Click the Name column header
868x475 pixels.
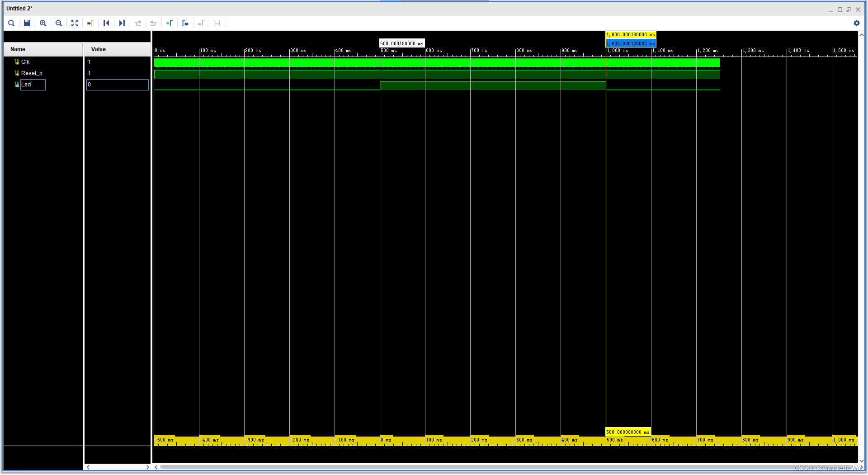tap(43, 49)
